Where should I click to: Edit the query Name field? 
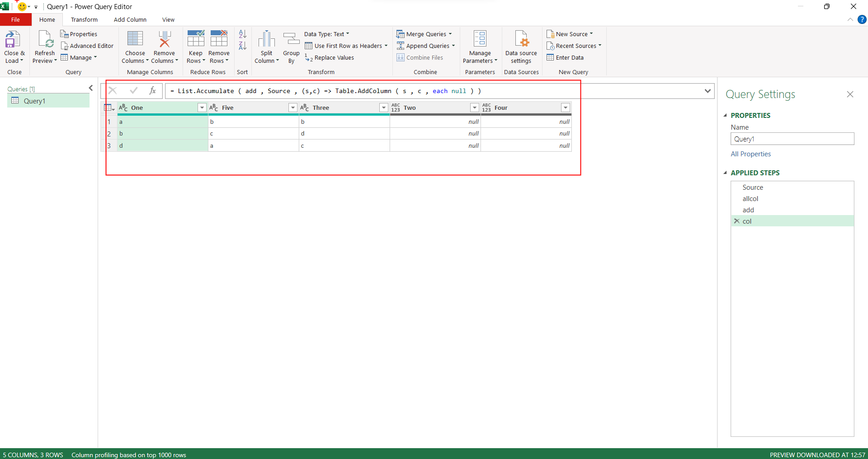[792, 139]
